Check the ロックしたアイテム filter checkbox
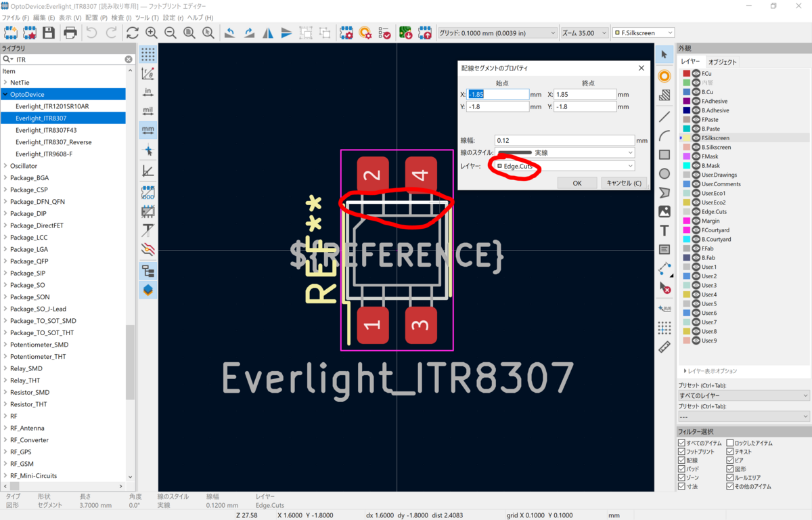 click(x=730, y=443)
